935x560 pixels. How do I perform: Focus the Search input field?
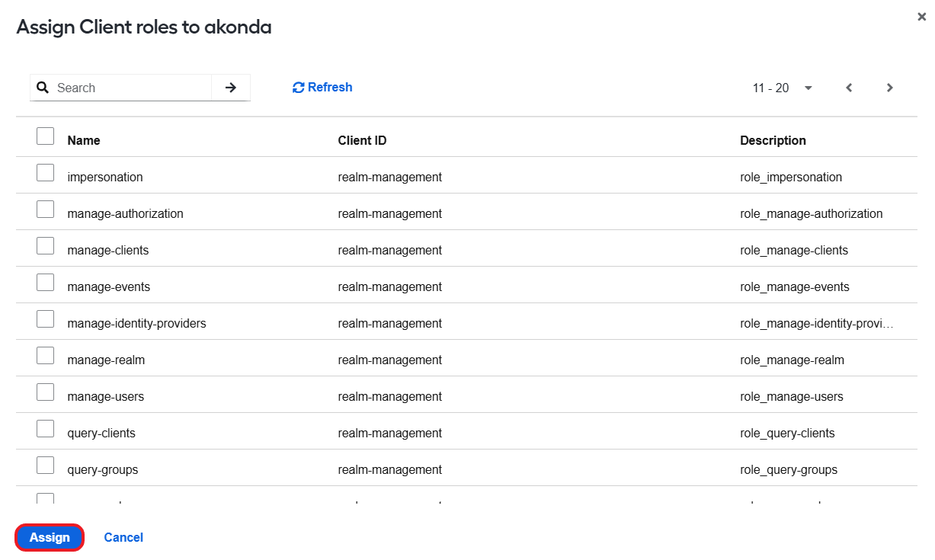coord(133,88)
